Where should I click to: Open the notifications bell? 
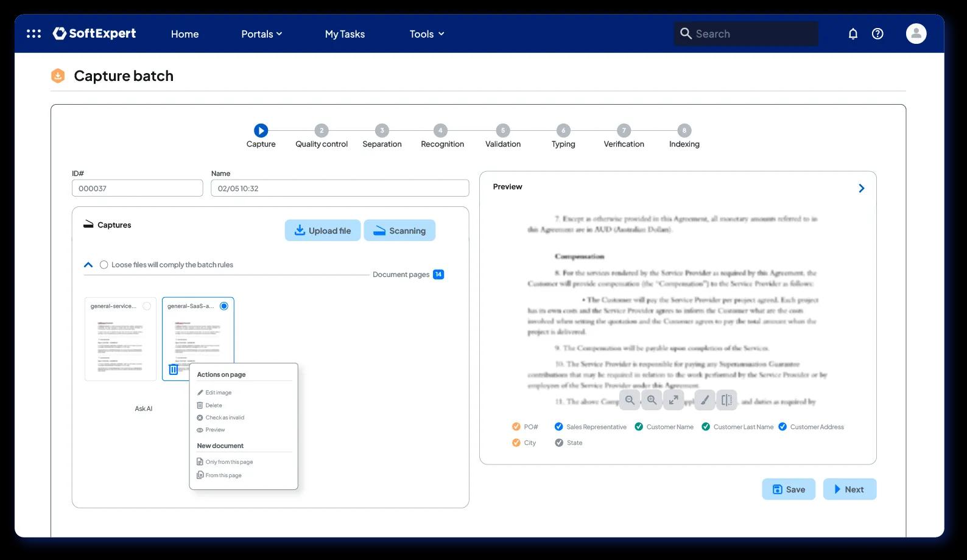[853, 34]
